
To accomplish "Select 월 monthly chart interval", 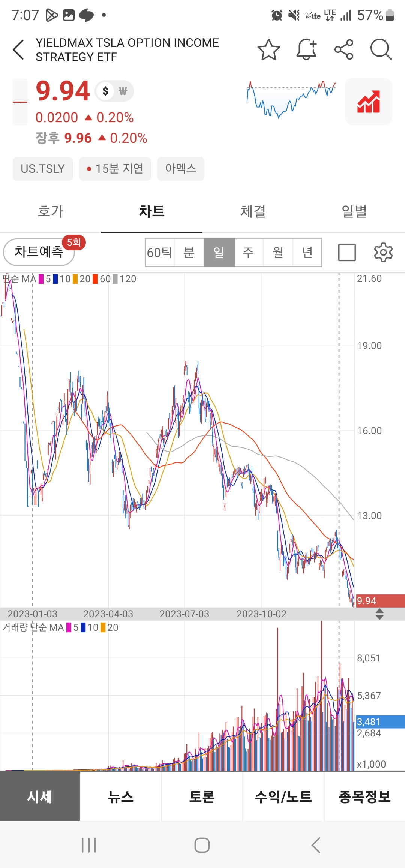I will coord(278,252).
